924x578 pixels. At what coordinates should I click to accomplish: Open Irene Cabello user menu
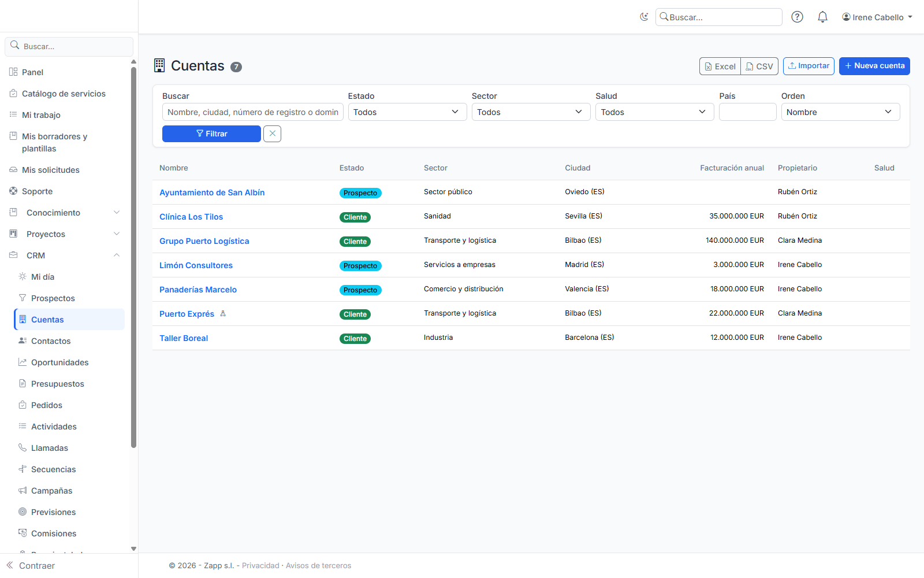point(877,17)
